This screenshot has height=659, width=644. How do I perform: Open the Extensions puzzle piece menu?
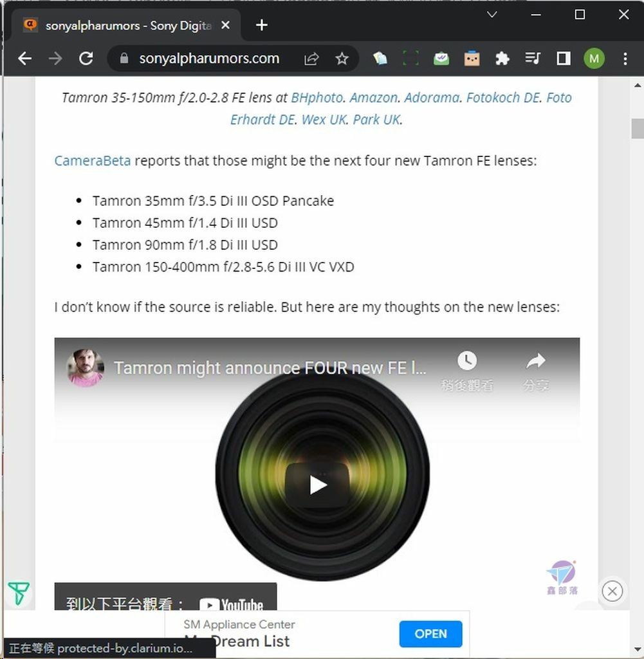[x=502, y=59]
